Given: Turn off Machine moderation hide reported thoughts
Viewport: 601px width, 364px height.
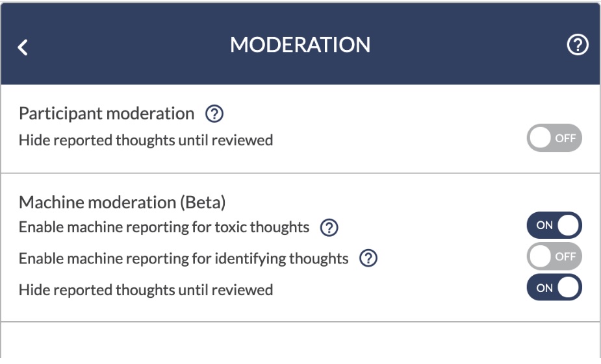Looking at the screenshot, I should (554, 287).
